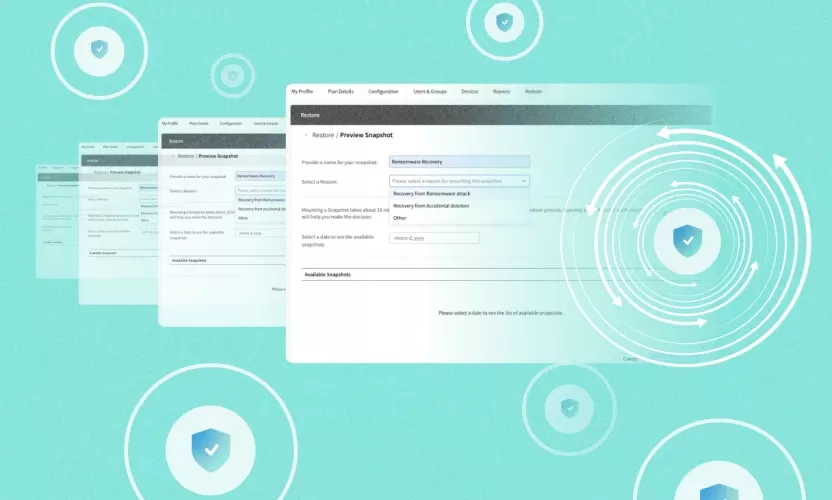This screenshot has width=832, height=500.
Task: Click the Restore breadcrumb link in front window
Action: tap(323, 134)
